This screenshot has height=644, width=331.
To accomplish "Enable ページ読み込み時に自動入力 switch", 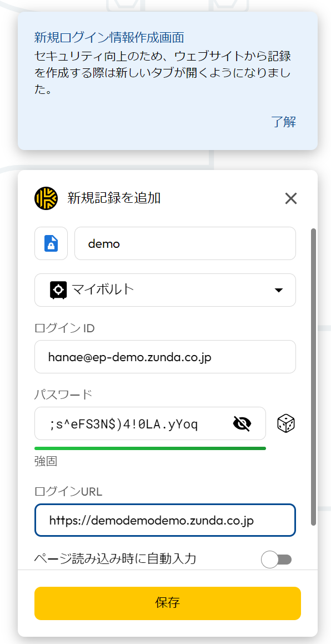I will 277,560.
